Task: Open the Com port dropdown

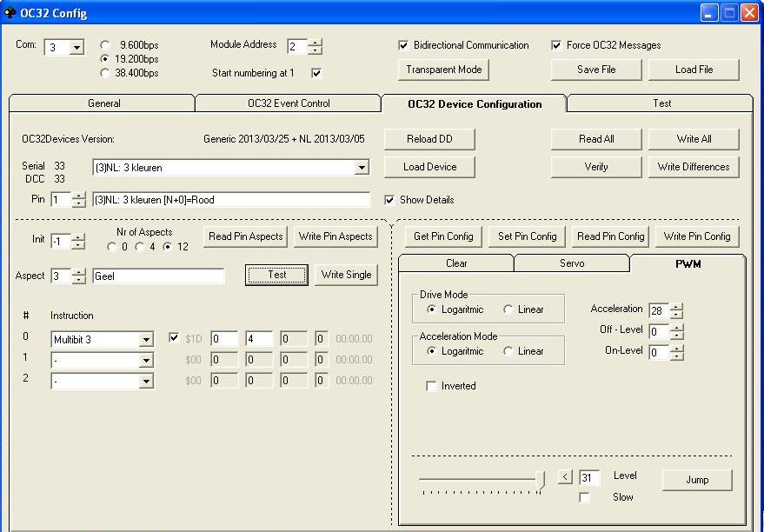Action: (76, 48)
